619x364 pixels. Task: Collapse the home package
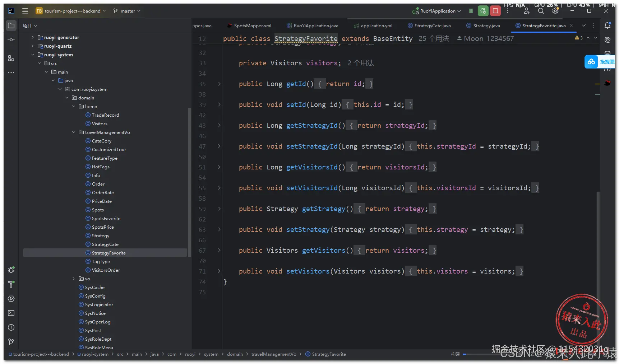(x=74, y=106)
